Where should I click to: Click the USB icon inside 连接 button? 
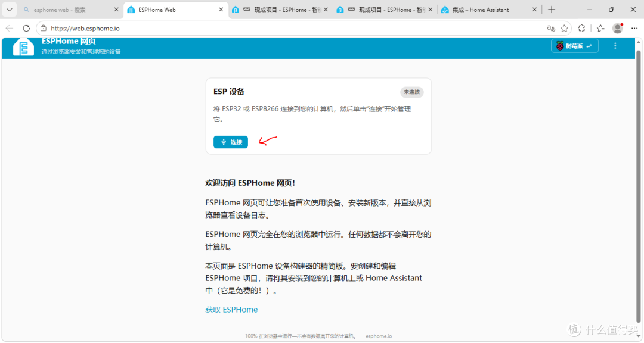pos(224,142)
